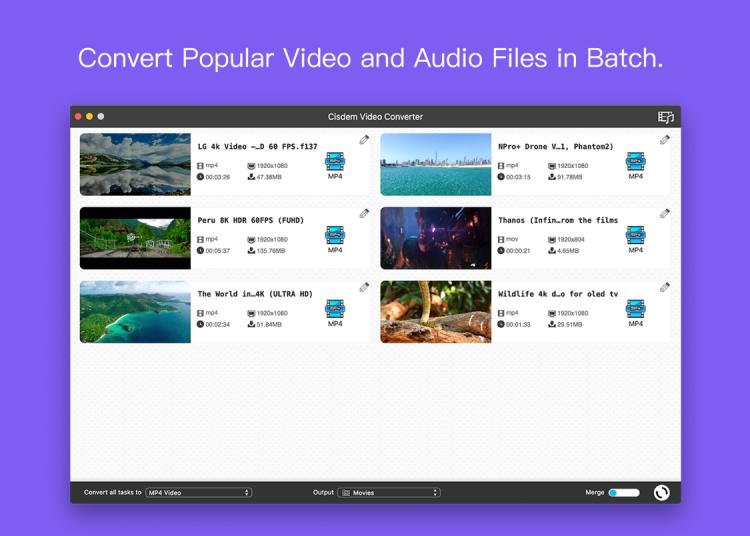Open edit pencil for NPro+ Drone video
750x536 pixels.
click(665, 140)
